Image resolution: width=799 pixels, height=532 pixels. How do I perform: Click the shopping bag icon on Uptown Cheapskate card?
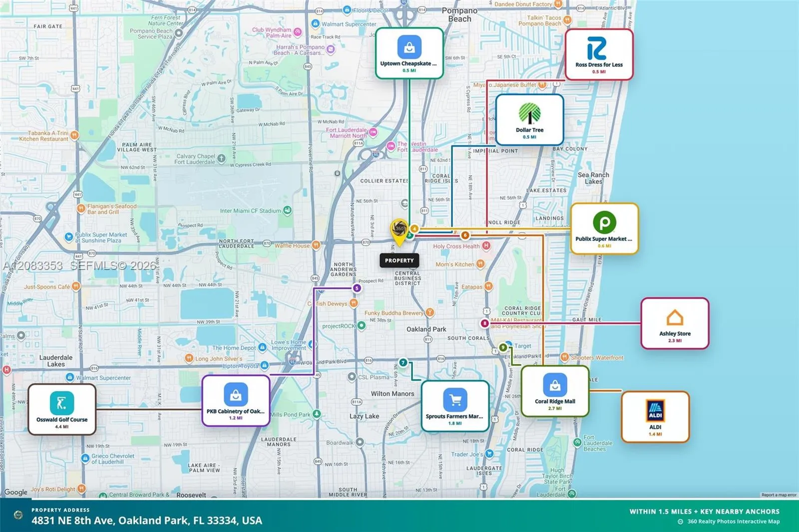(409, 47)
